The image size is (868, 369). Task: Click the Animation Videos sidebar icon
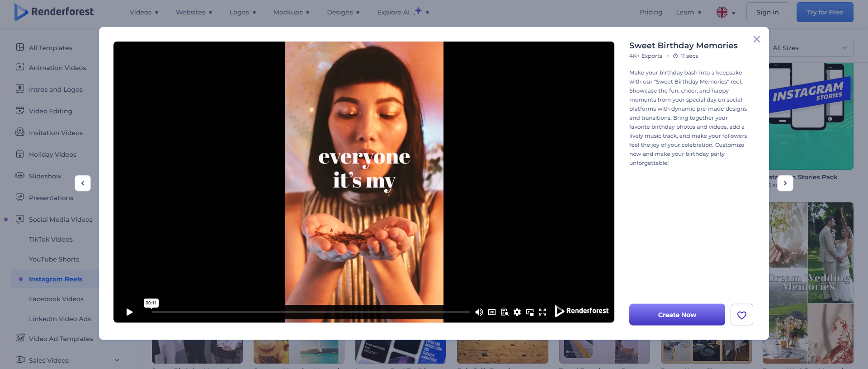click(x=20, y=67)
